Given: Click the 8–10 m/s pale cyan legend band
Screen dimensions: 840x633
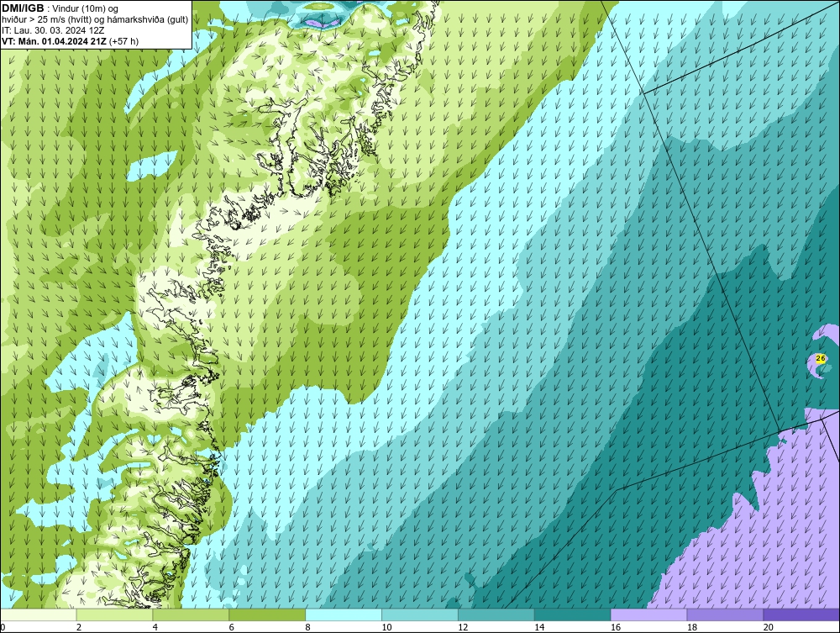Looking at the screenshot, I should point(344,615).
